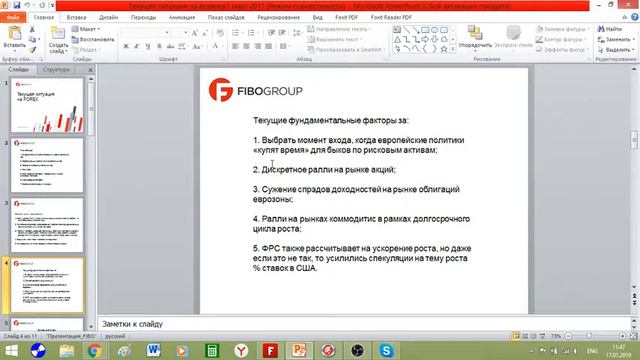Select the right arrow shape
The image size is (640, 360).
[425, 40]
